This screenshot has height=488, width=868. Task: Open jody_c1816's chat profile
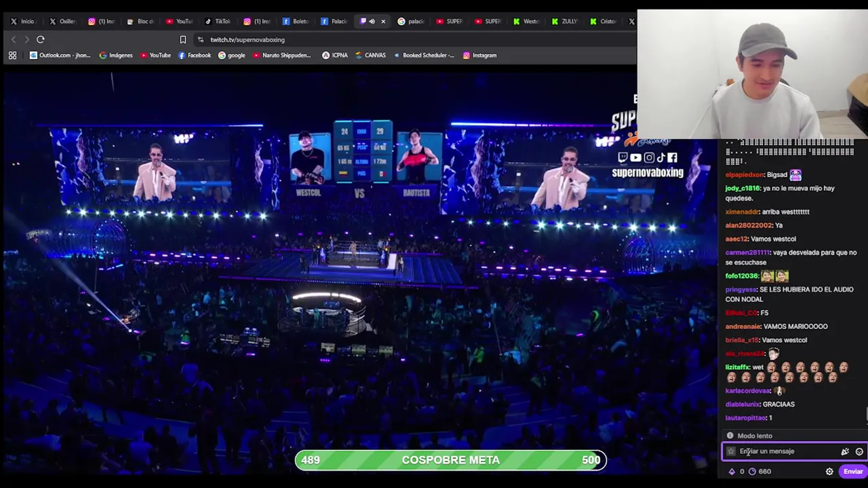pyautogui.click(x=743, y=188)
